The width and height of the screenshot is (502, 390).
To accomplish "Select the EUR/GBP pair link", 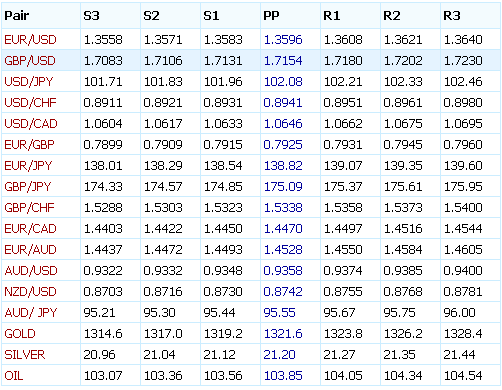I will pos(29,145).
